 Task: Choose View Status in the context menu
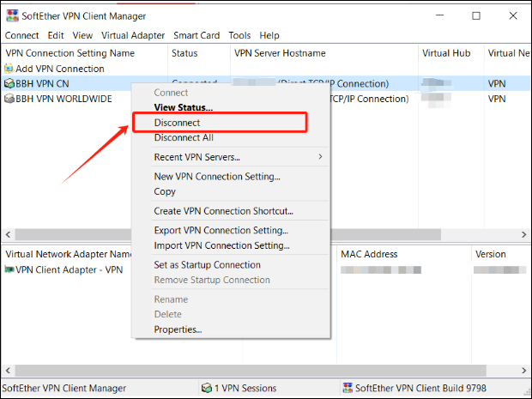(x=184, y=107)
